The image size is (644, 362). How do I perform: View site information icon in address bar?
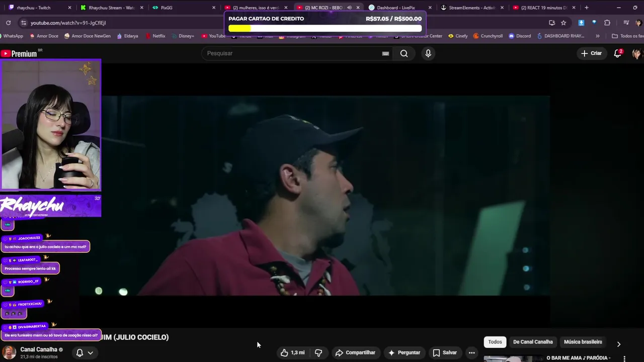click(23, 23)
